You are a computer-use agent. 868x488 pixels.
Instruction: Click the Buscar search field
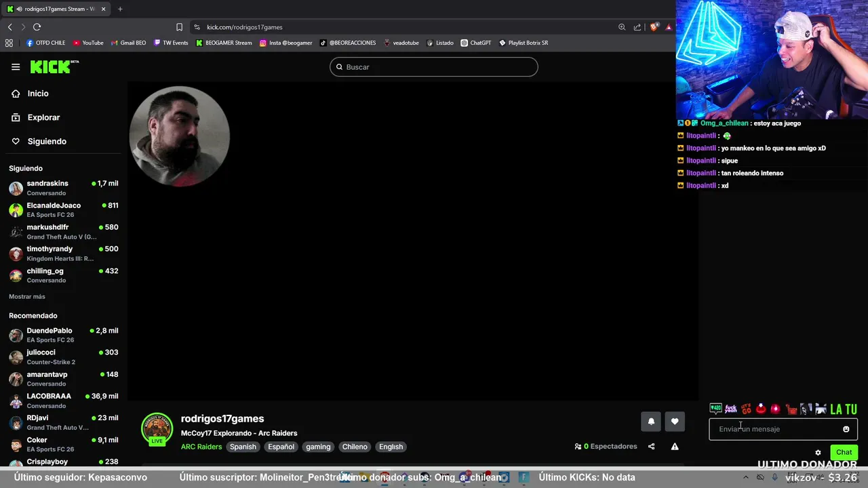point(434,67)
